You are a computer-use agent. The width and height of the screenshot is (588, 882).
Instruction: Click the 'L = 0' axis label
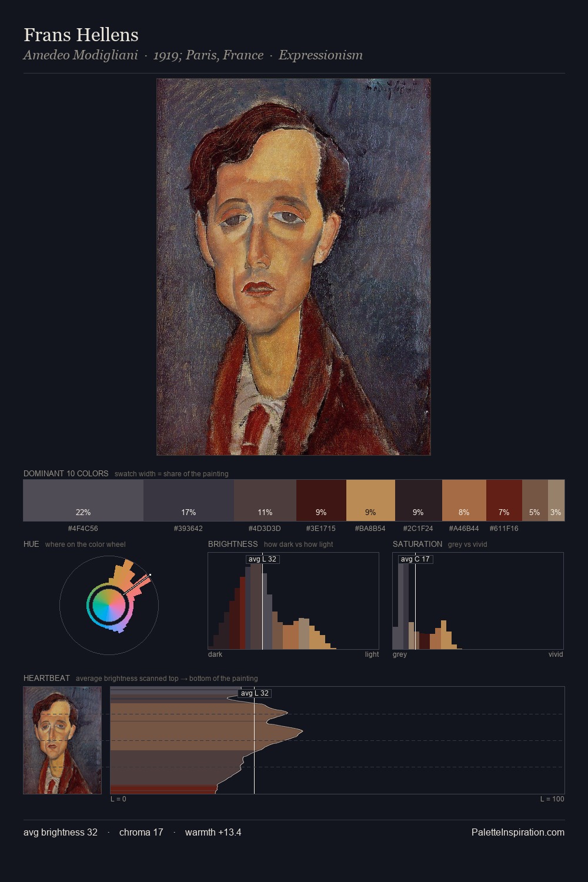pos(118,799)
